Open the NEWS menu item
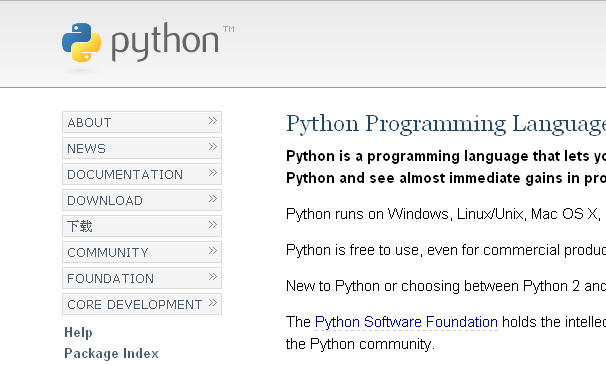Screen dimensions: 606x365 click(142, 148)
